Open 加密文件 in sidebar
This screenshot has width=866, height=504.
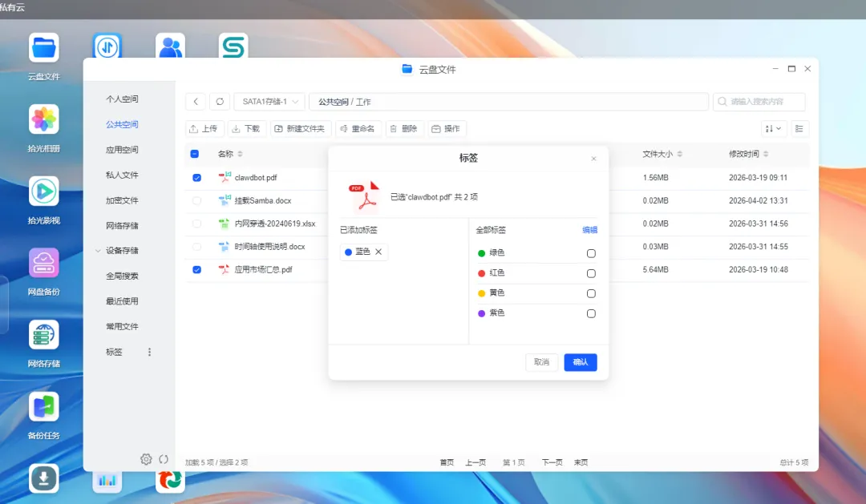tap(122, 200)
